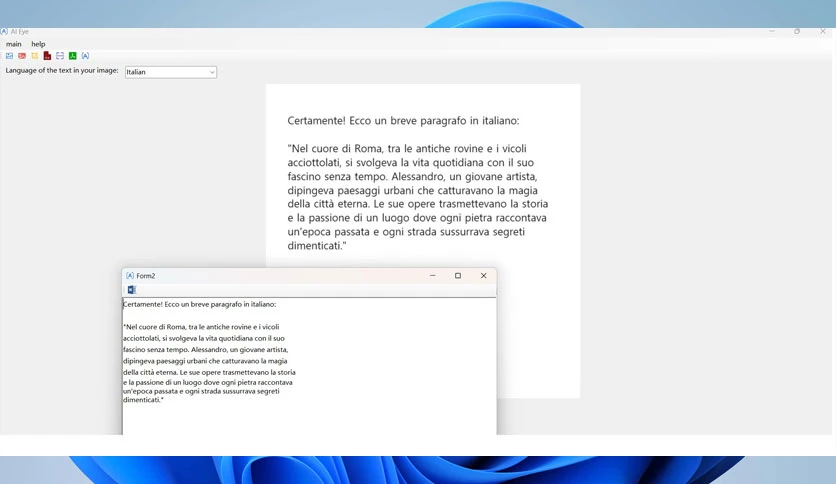Screen dimensions: 836x484
Task: Click the AI Eye title bar app icon
Action: (x=4, y=31)
